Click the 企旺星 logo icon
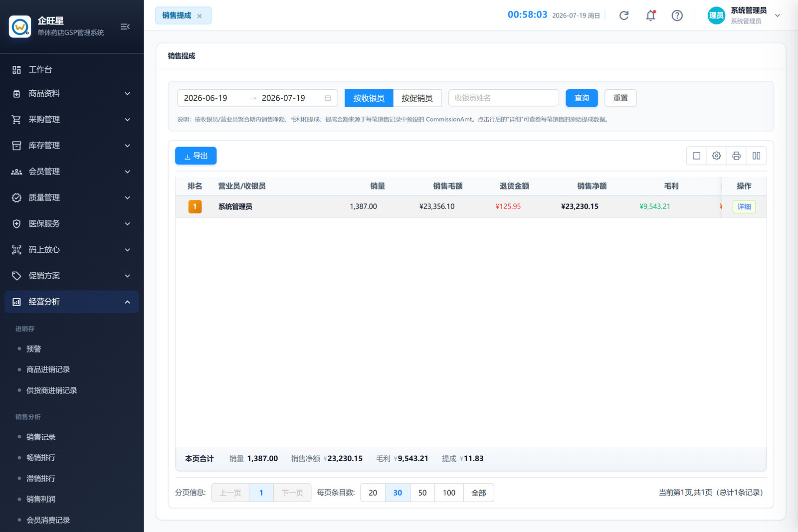This screenshot has height=532, width=798. [20, 26]
